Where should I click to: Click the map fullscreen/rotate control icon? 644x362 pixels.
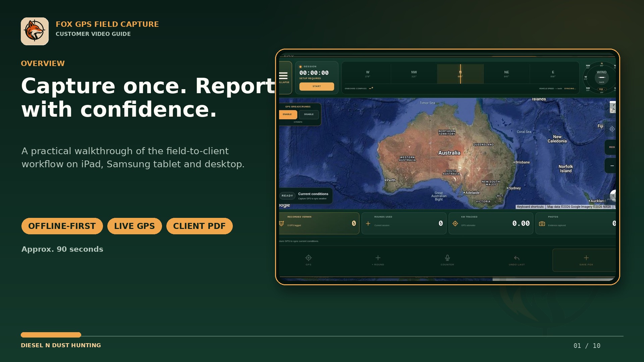[613, 107]
